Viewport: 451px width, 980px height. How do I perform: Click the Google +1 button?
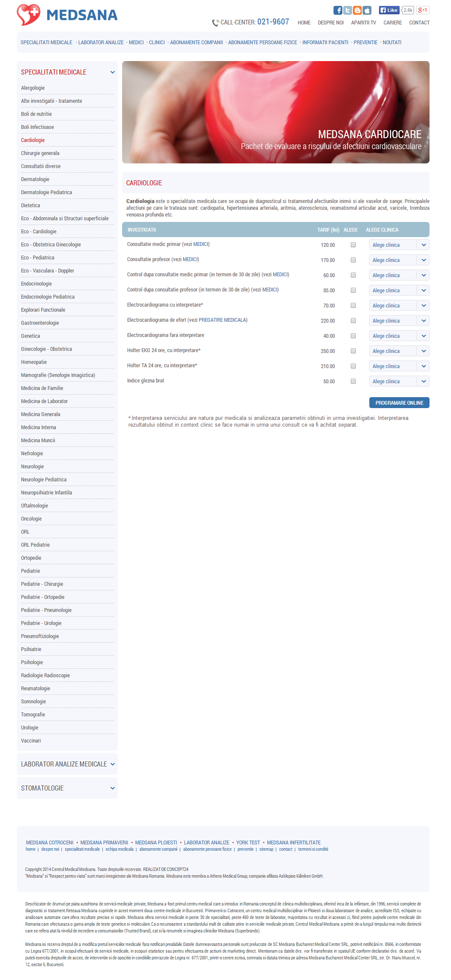(x=423, y=10)
